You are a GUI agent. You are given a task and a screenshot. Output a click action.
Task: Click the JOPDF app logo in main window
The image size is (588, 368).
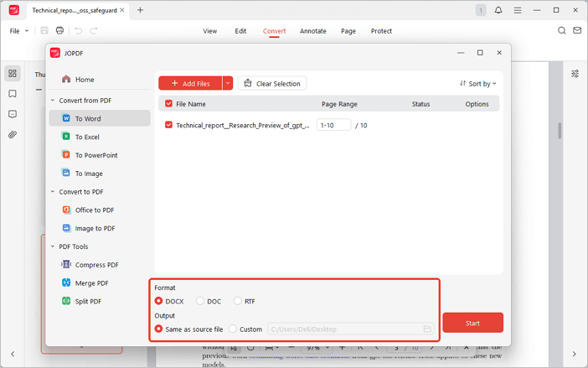[x=14, y=10]
